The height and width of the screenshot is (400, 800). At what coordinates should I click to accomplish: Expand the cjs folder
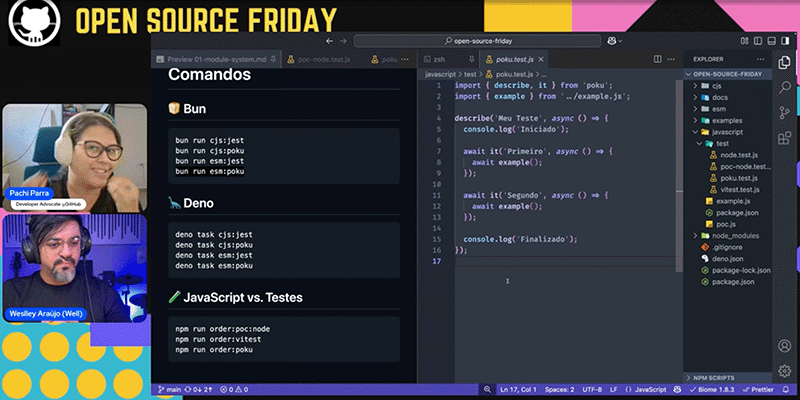(716, 86)
